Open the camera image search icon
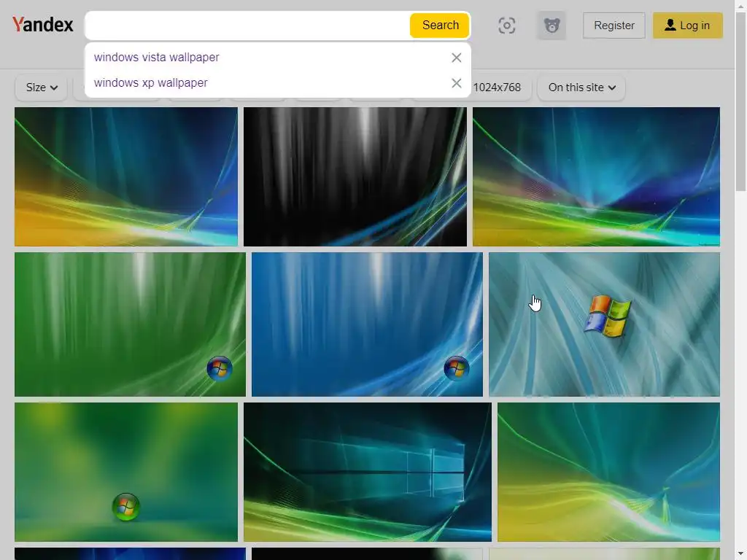Screen dimensions: 747x560 tap(506, 26)
